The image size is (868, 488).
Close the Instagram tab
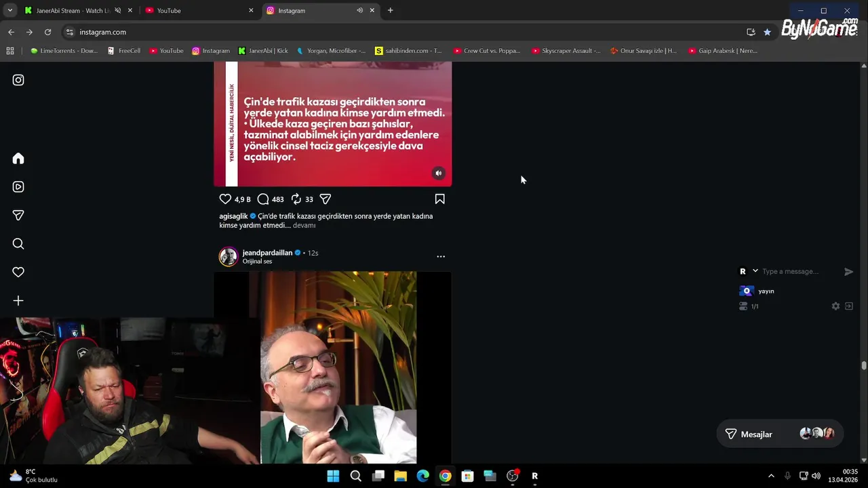pyautogui.click(x=372, y=11)
